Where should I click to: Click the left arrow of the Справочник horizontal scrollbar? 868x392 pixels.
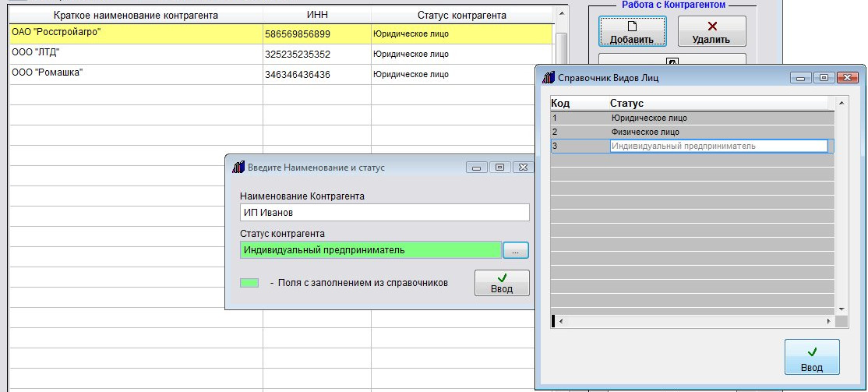(x=560, y=321)
